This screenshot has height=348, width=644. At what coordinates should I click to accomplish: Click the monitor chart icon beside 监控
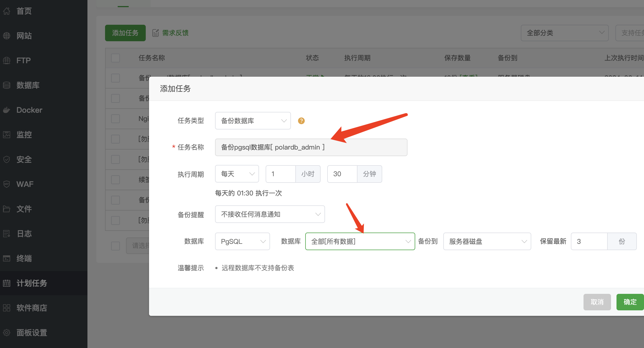pos(7,135)
